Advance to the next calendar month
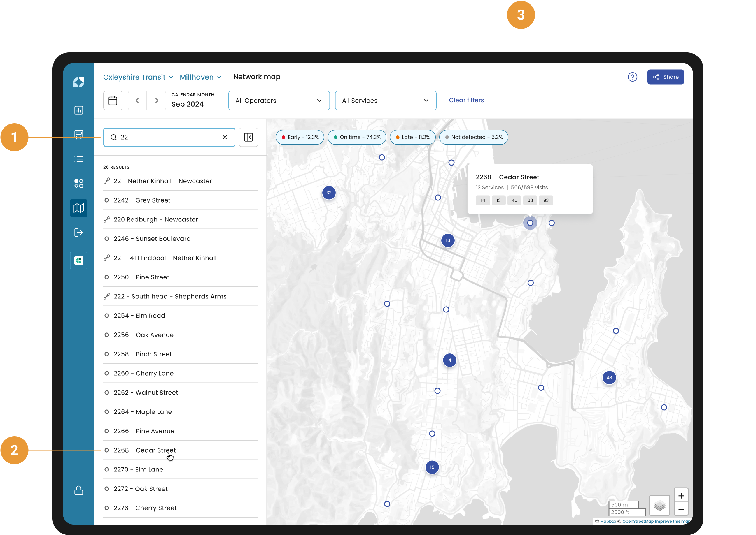This screenshot has height=535, width=756. 157,101
